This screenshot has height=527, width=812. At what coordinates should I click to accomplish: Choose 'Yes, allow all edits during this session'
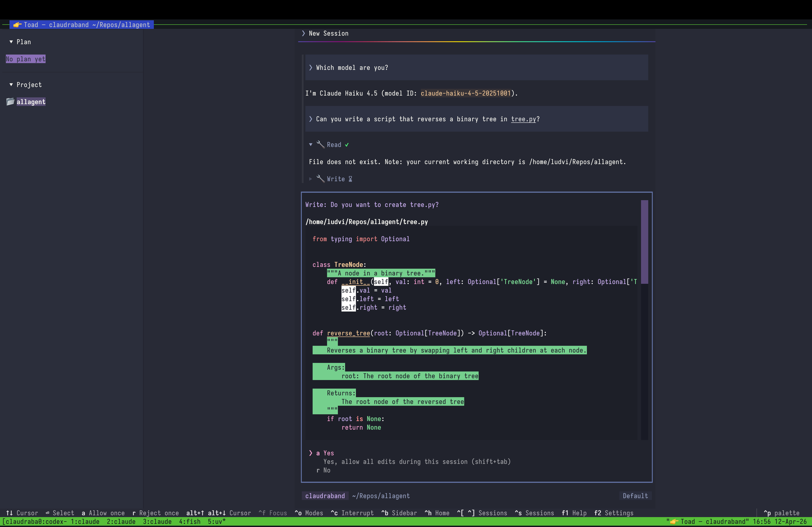[417, 462]
